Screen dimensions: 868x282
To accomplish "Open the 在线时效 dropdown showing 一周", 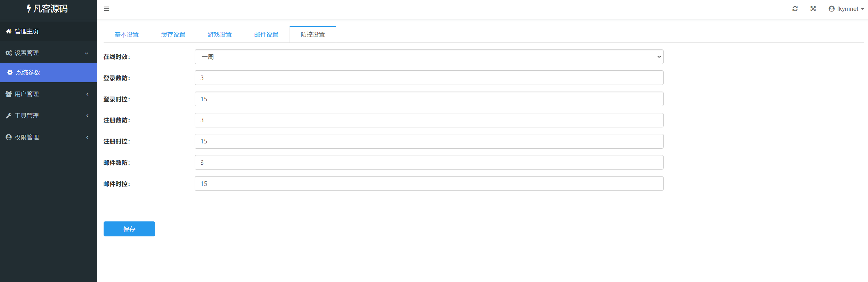I will click(x=429, y=57).
